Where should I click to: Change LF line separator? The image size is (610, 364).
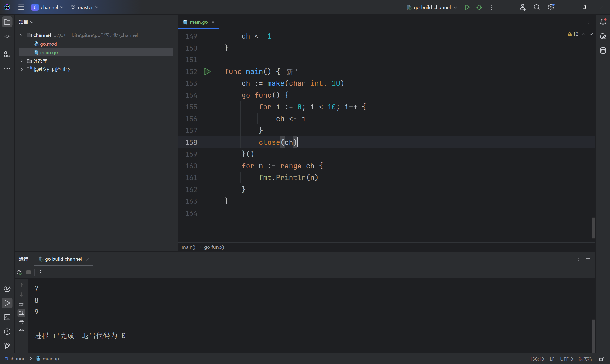pyautogui.click(x=552, y=359)
